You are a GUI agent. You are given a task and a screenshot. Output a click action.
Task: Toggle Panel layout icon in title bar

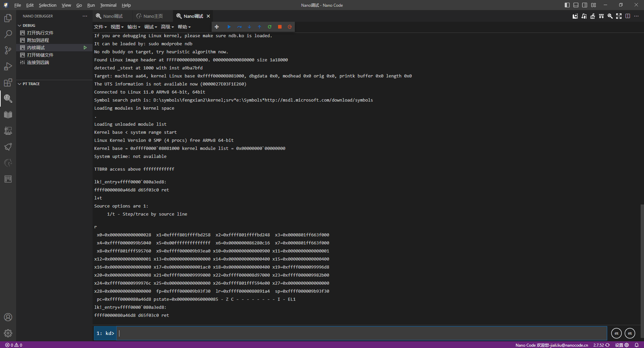[576, 5]
